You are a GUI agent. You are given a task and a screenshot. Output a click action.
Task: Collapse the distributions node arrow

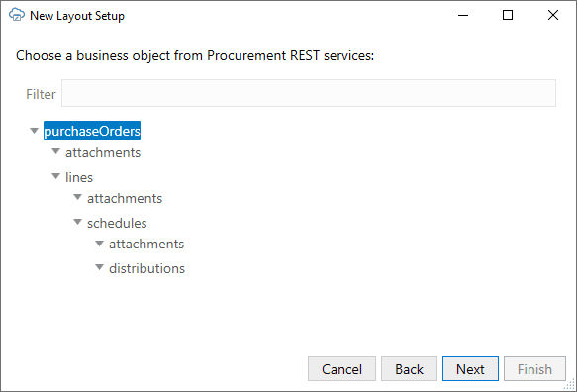(x=99, y=267)
